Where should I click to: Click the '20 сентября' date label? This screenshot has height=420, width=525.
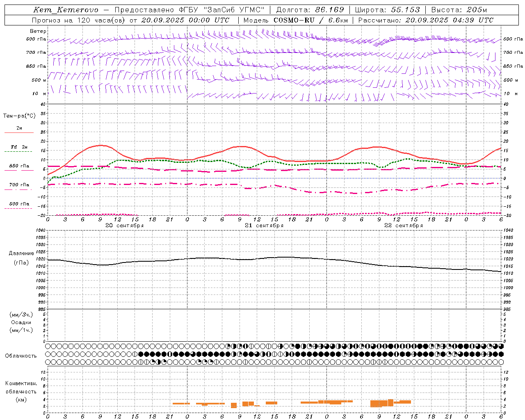tap(125, 226)
